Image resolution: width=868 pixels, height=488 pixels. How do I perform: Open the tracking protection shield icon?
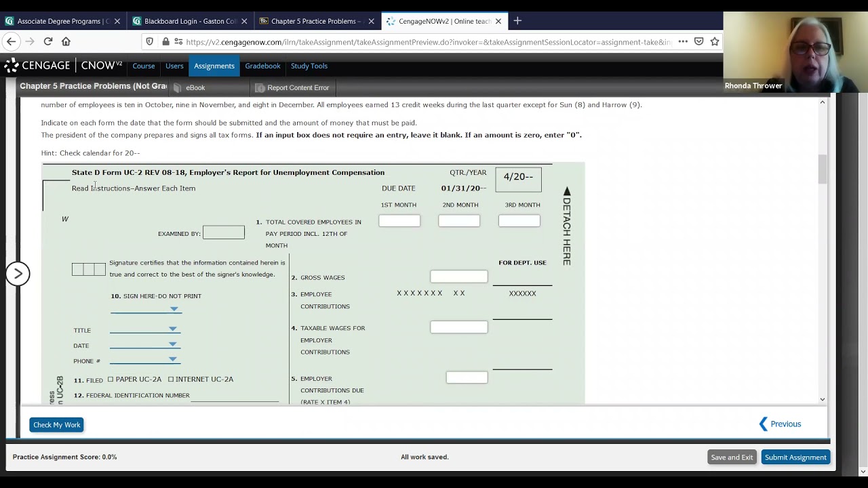pyautogui.click(x=150, y=41)
